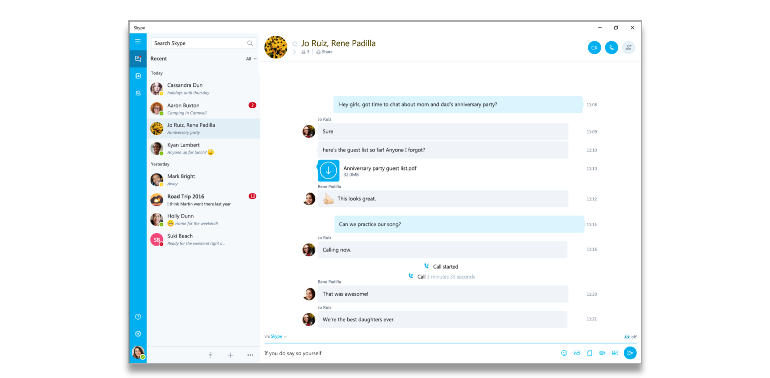Favorite the Jo Ruiz, Rene Padilla chat
Screen dimensions: 770x378
tap(295, 43)
